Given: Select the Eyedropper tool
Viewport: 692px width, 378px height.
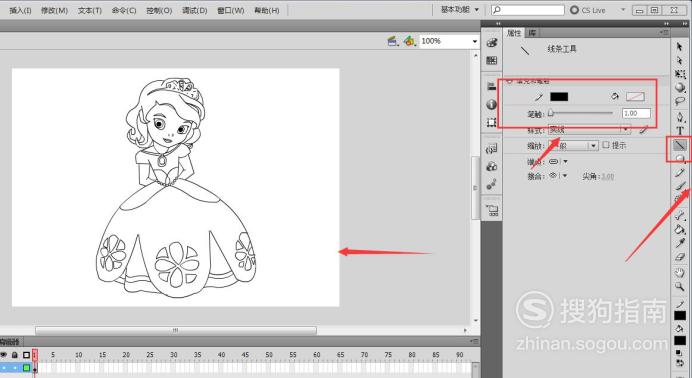Looking at the screenshot, I should point(680,243).
